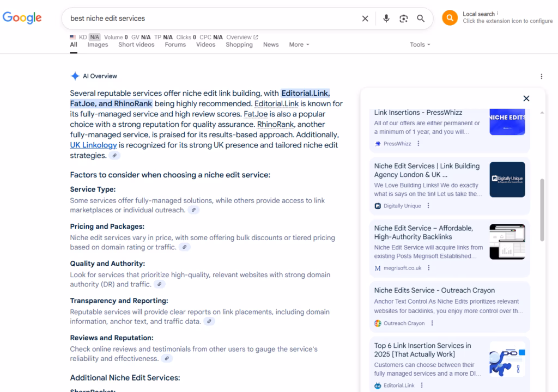Open Niche Edit Services Link Building Agency result
This screenshot has height=392, width=558.
tap(427, 170)
